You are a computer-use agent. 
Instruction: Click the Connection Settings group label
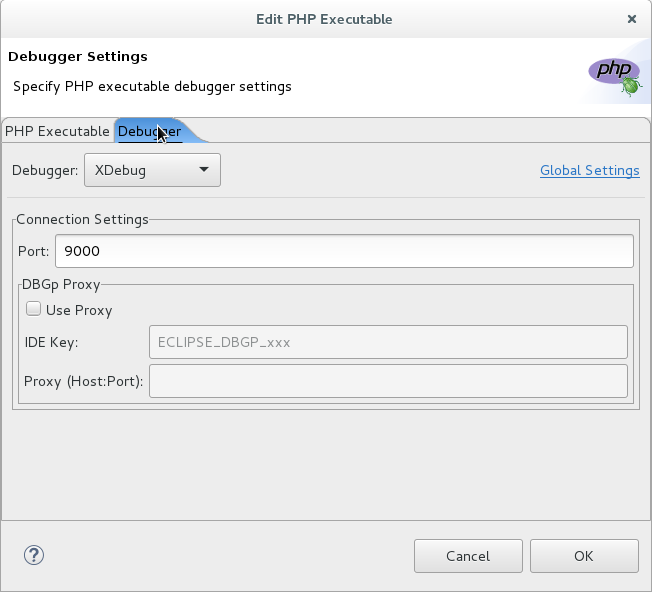82,219
